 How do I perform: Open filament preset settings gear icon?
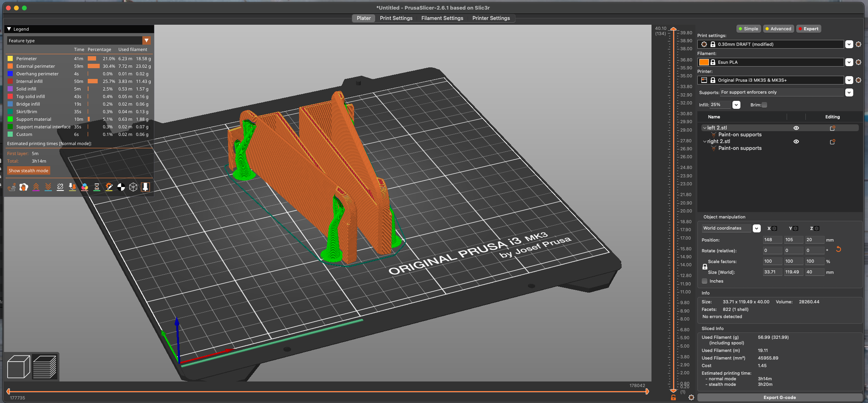coord(858,62)
